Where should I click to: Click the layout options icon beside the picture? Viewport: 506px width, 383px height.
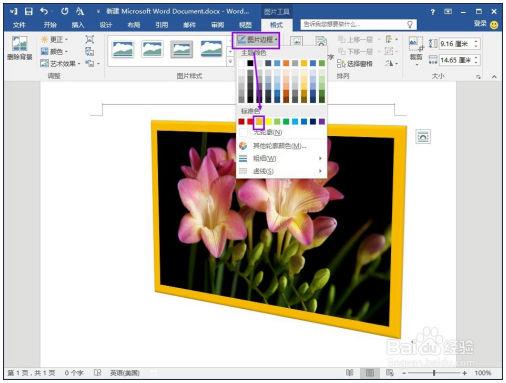pos(423,137)
